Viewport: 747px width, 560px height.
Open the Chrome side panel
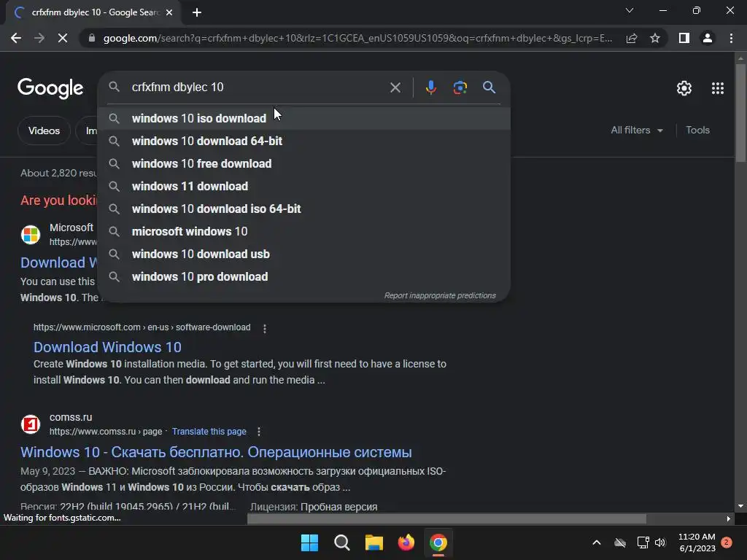click(684, 38)
